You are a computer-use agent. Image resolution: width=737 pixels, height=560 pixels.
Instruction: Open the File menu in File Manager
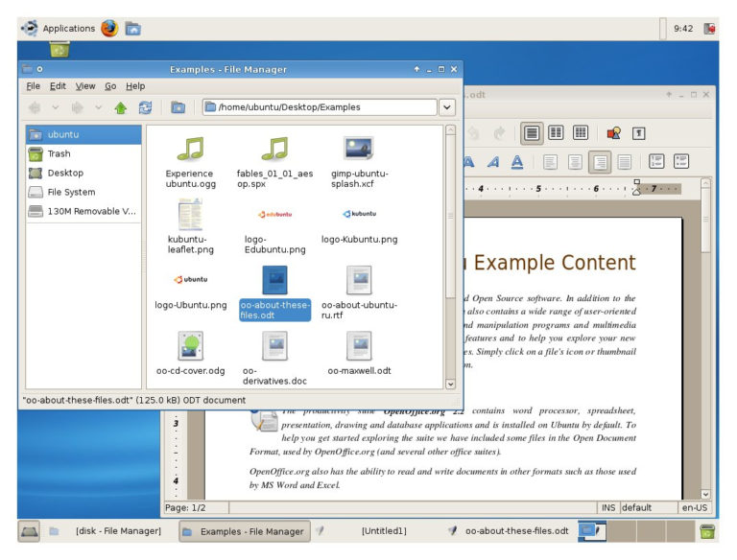(x=33, y=86)
